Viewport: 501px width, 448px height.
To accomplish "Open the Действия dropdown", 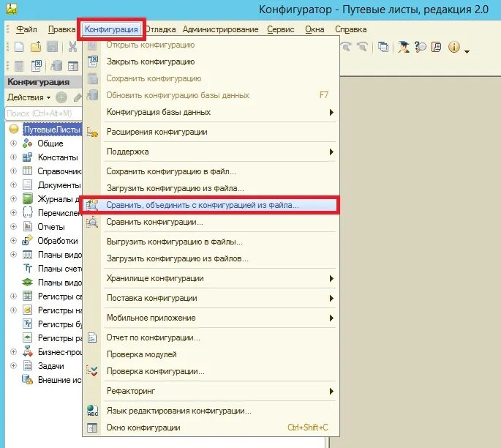I will (x=29, y=97).
